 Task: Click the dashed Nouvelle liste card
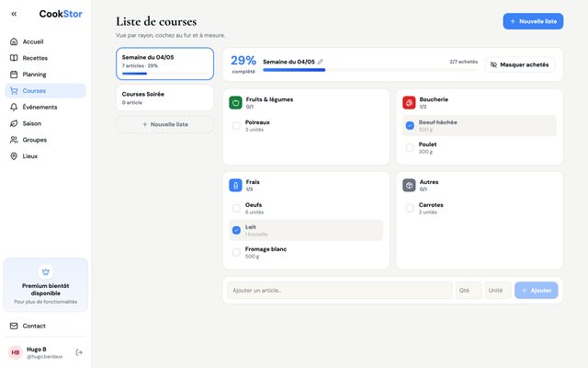165,124
